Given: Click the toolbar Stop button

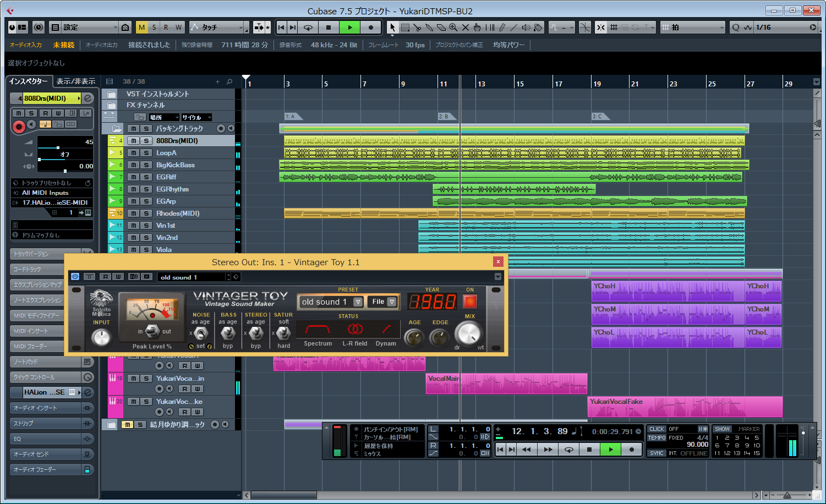Looking at the screenshot, I should 329,27.
